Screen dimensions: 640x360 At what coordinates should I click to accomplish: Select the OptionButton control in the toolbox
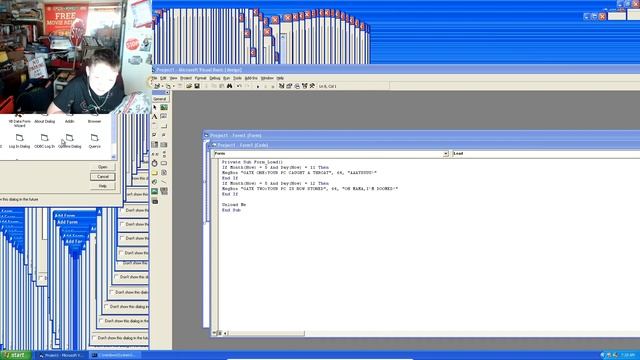pyautogui.click(x=164, y=135)
